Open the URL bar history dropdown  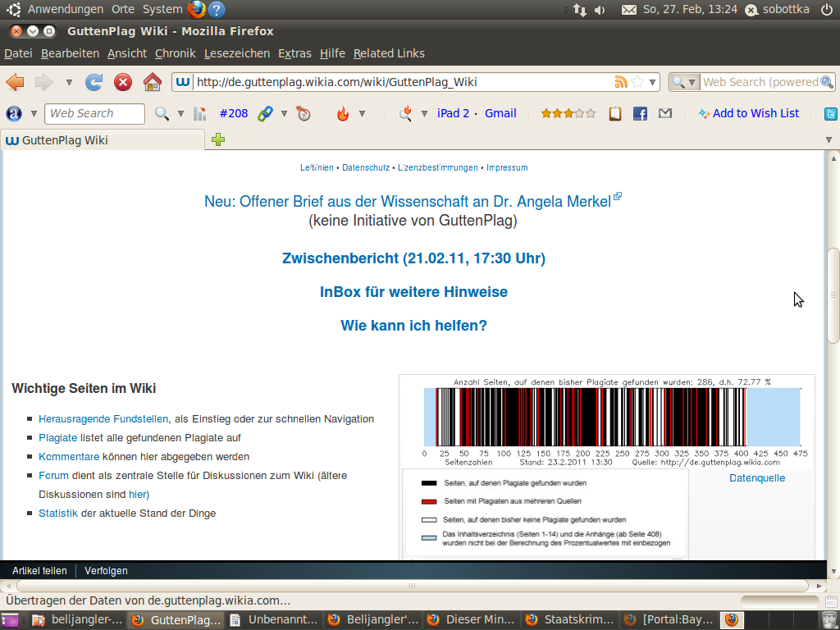(x=652, y=83)
